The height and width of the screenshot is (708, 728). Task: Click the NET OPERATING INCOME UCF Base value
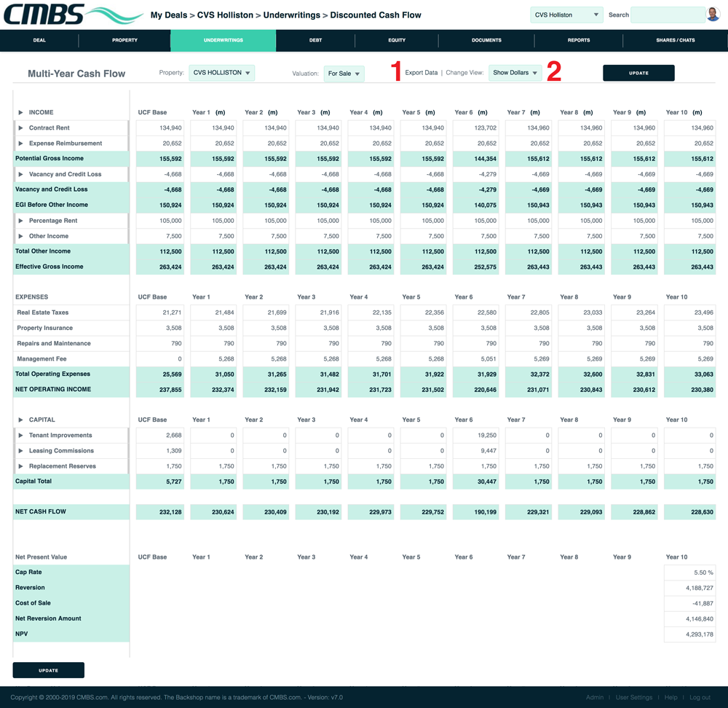coord(159,390)
